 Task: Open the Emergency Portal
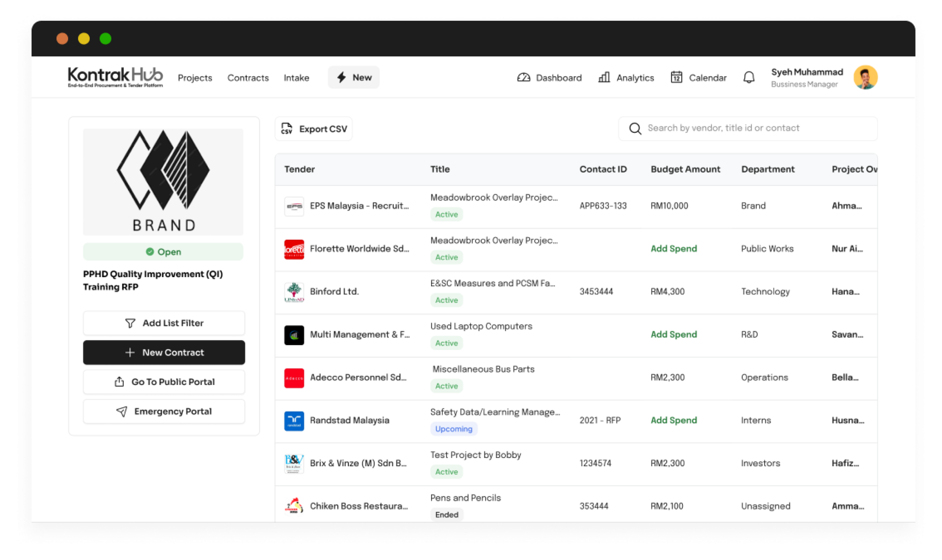[x=164, y=411]
